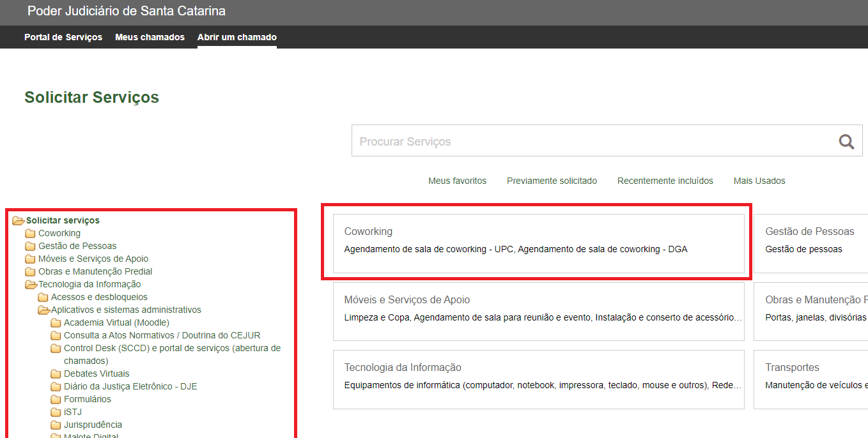Viewport: 868px width, 438px height.
Task: Select Coworking in the tree
Action: coord(59,233)
